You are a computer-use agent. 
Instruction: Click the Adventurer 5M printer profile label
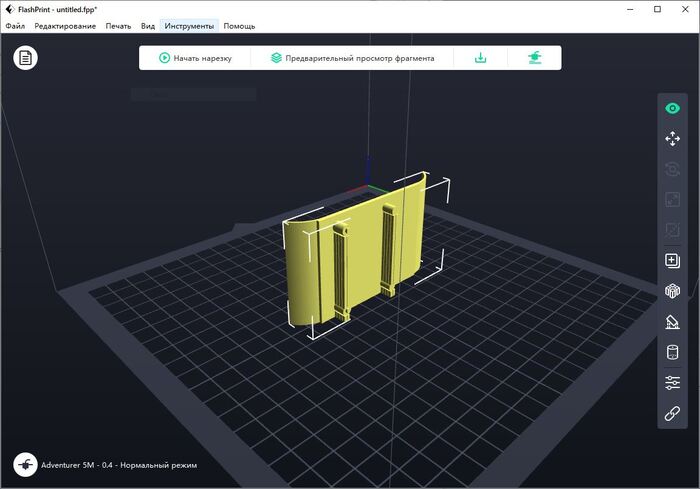118,466
